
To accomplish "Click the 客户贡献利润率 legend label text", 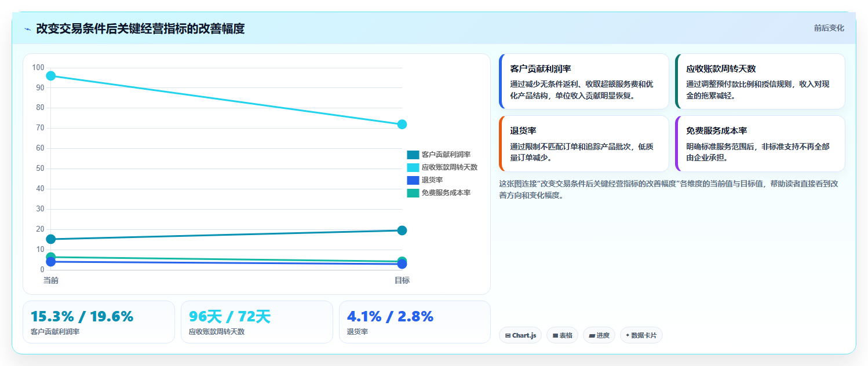I will click(x=446, y=155).
